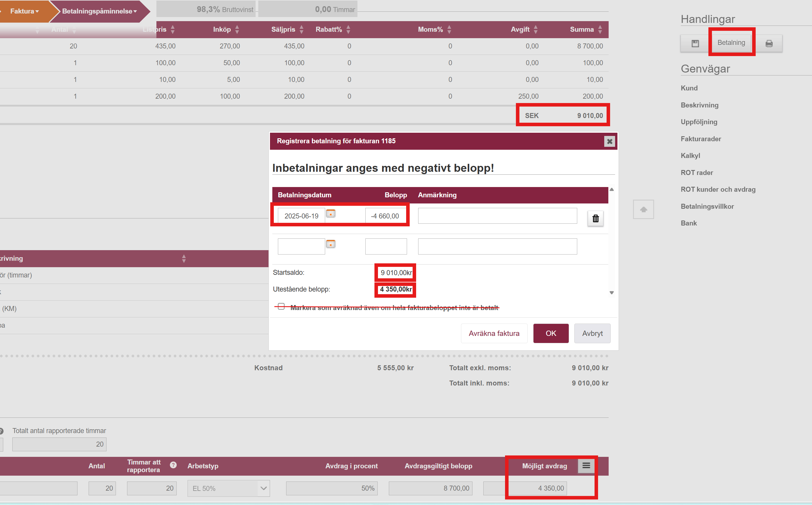Delete the -4 660,00 payment row with trash icon
The width and height of the screenshot is (812, 505).
pos(595,218)
